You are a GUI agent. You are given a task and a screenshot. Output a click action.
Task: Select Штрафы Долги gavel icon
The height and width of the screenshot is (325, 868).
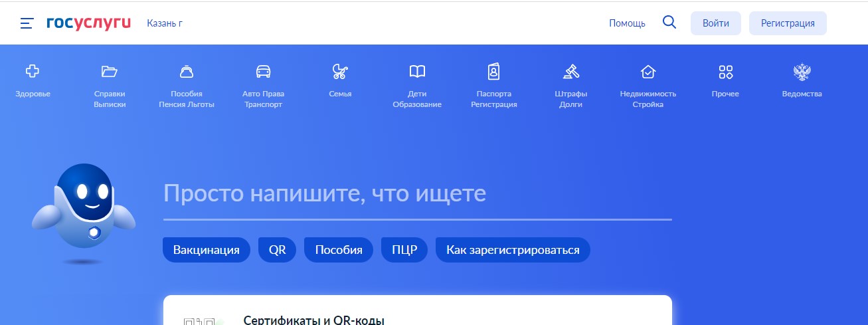click(x=571, y=72)
